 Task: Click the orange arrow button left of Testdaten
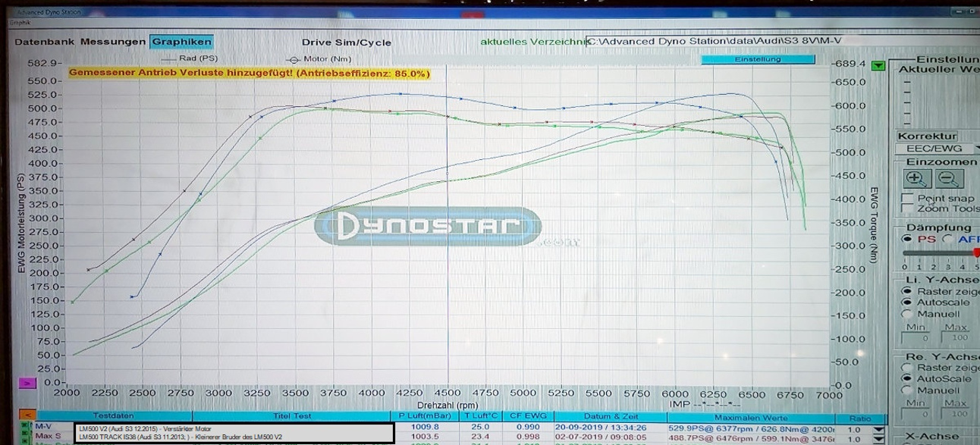27,415
